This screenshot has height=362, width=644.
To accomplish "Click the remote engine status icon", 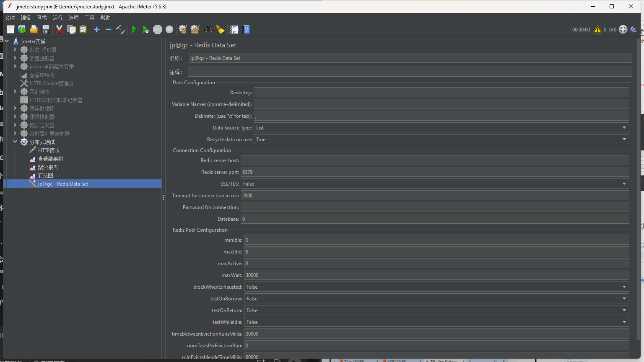I will 623,29.
